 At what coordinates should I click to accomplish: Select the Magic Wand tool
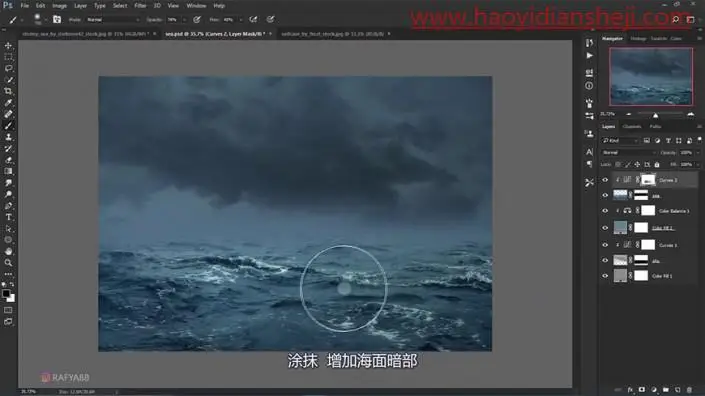[x=9, y=80]
